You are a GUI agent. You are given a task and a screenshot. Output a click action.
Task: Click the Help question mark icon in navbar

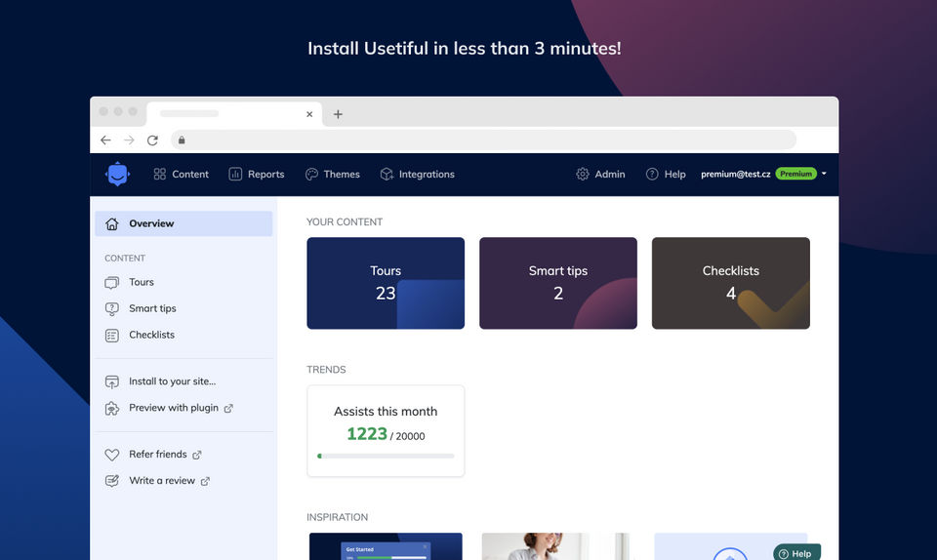pos(652,174)
